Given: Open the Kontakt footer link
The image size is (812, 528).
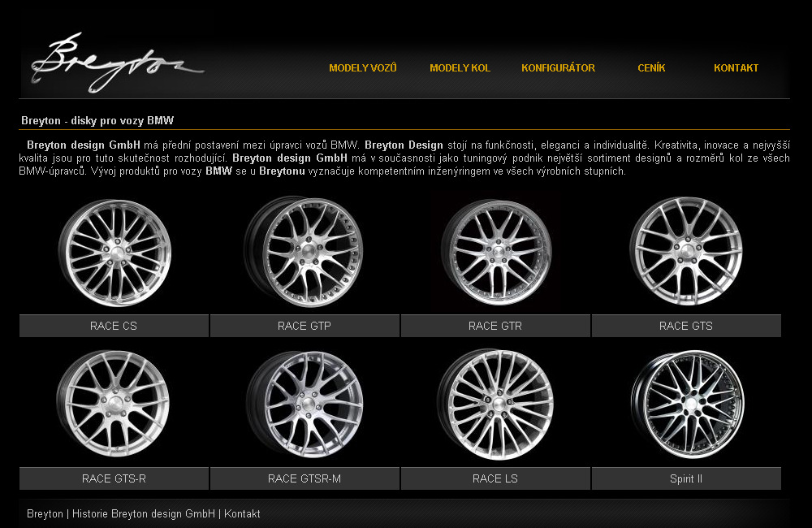Looking at the screenshot, I should [x=242, y=514].
